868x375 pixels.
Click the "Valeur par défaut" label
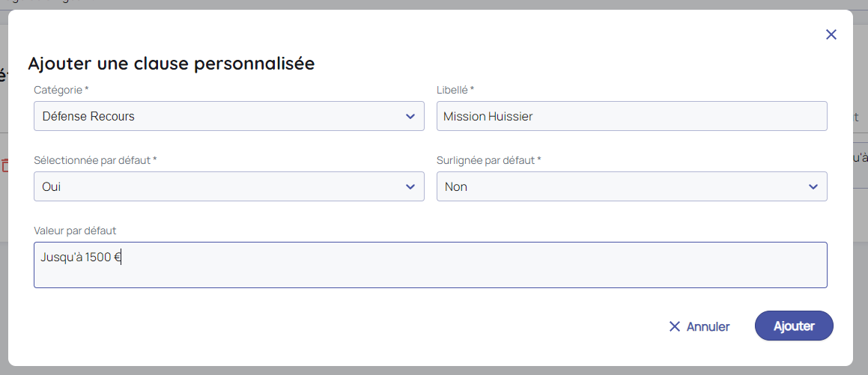coord(75,231)
